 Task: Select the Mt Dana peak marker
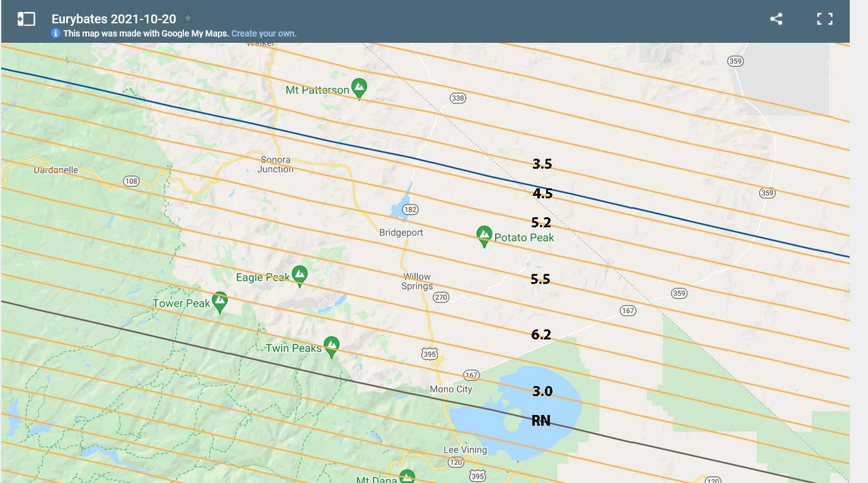[x=407, y=477]
